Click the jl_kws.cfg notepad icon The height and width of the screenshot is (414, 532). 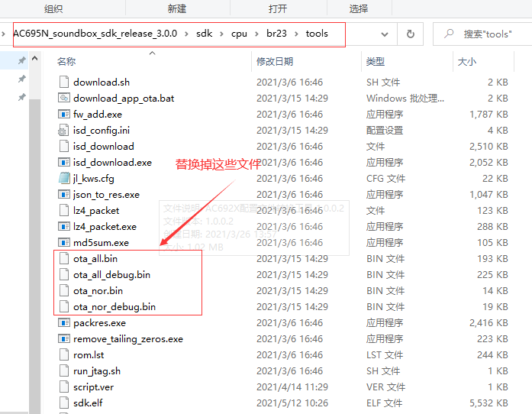[64, 178]
